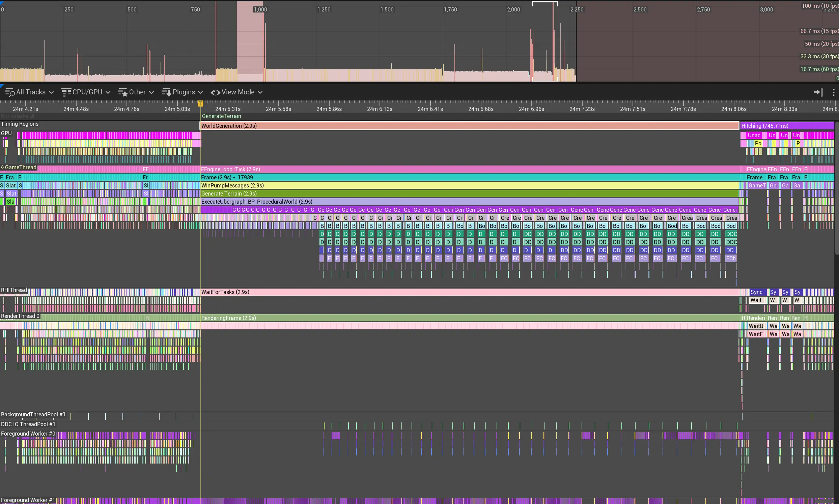Toggle the auto-scroll arrow button in the toolbar
This screenshot has height=504, width=839.
[818, 92]
